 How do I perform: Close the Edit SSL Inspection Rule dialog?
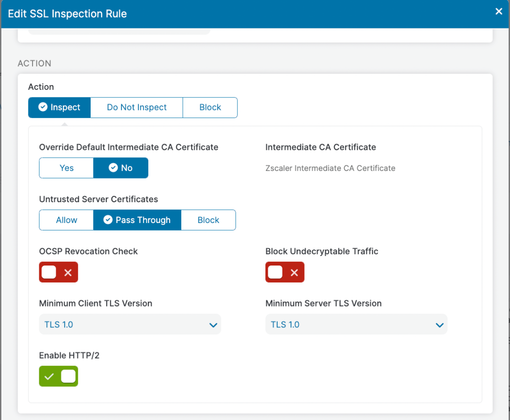499,12
